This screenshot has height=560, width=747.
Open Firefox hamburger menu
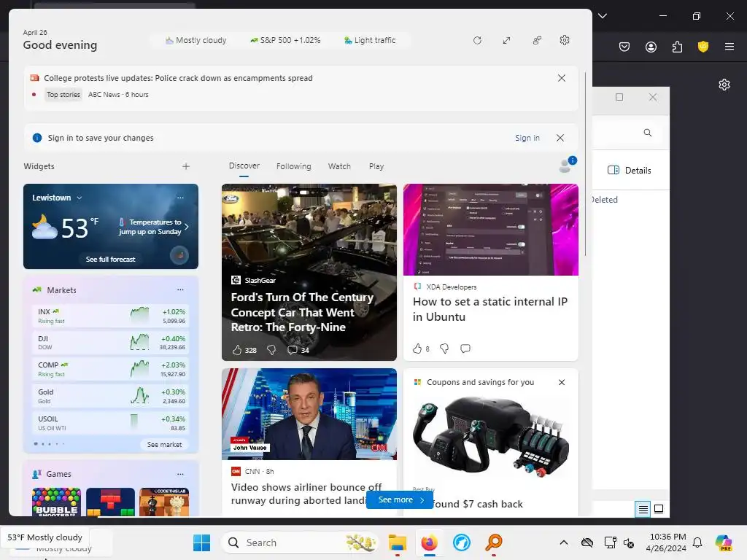click(729, 47)
